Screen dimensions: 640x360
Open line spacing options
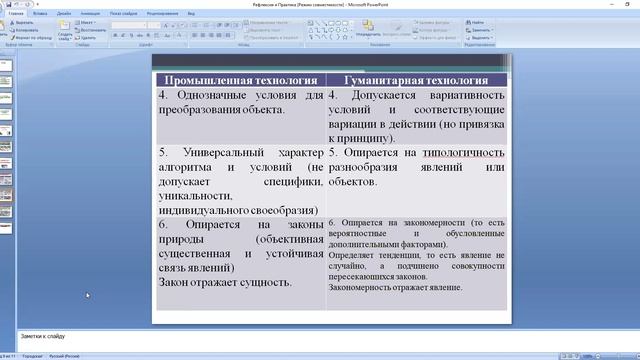236,25
